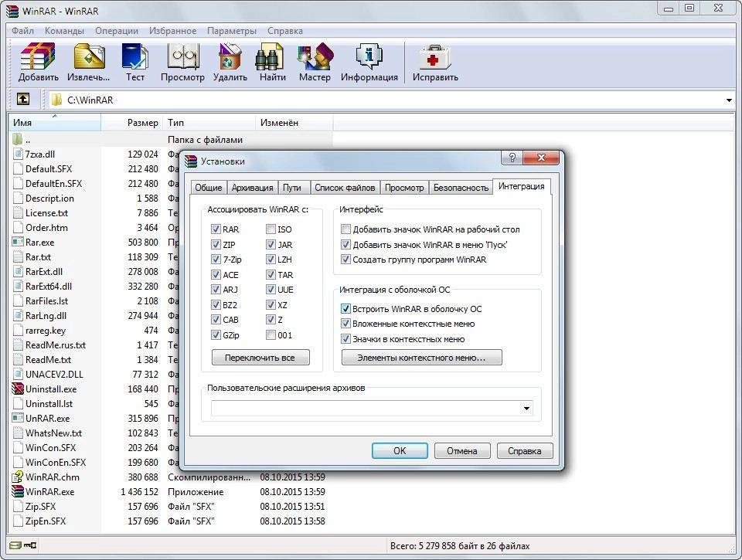This screenshot has width=742, height=560.
Task: Toggle 'Создать группу программ WinRAR' checkbox
Action: (x=345, y=260)
